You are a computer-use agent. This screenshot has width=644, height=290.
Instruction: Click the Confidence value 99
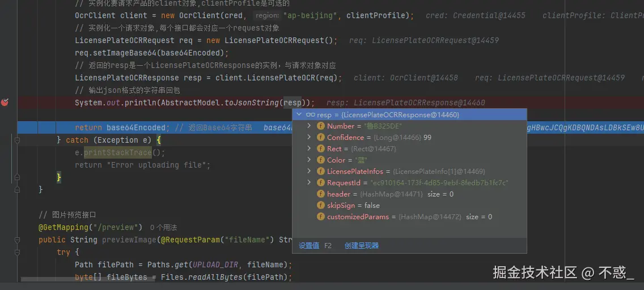[x=427, y=138]
